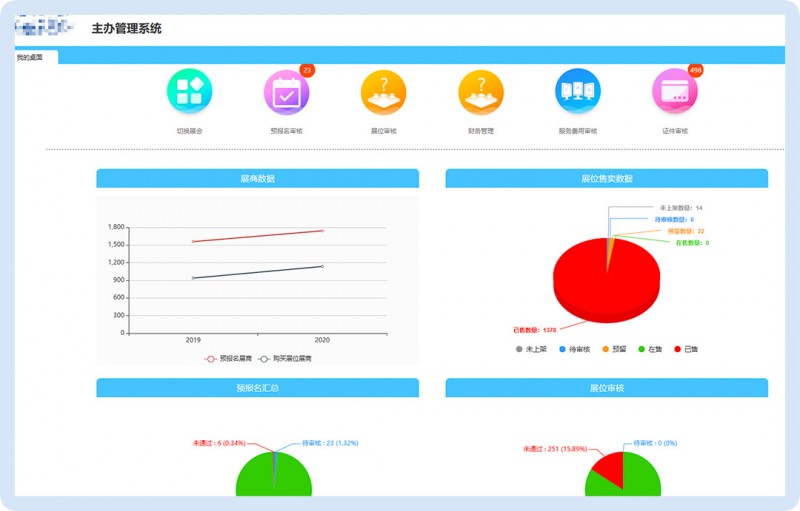800x511 pixels.
Task: Click the 主办管理系统 title
Action: [x=127, y=29]
